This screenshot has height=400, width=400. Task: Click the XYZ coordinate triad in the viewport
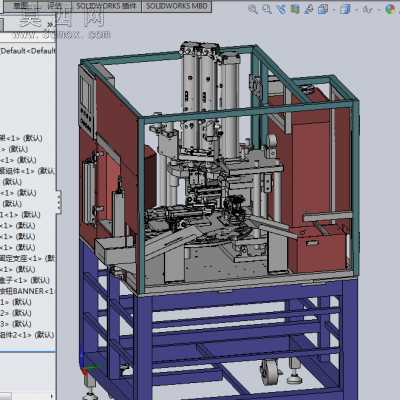click(87, 366)
